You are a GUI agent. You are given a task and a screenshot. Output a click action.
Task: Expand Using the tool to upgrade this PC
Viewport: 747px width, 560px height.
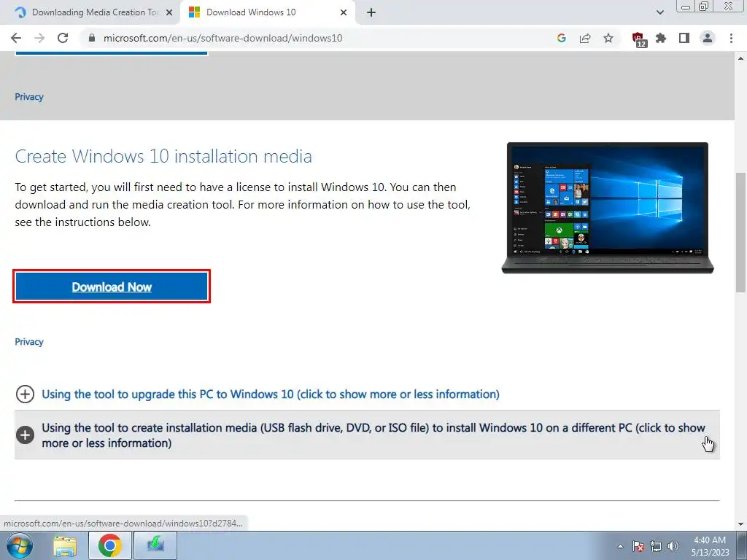pos(271,394)
